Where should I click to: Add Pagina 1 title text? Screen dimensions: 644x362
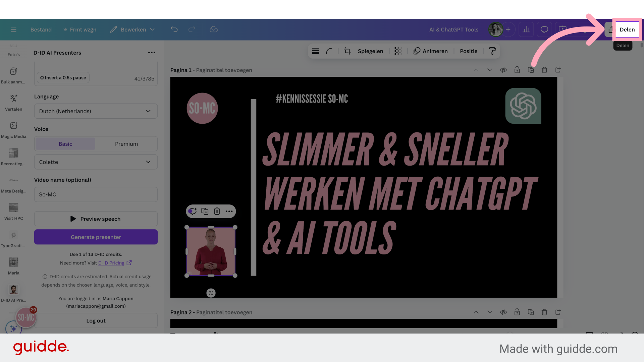pyautogui.click(x=224, y=70)
